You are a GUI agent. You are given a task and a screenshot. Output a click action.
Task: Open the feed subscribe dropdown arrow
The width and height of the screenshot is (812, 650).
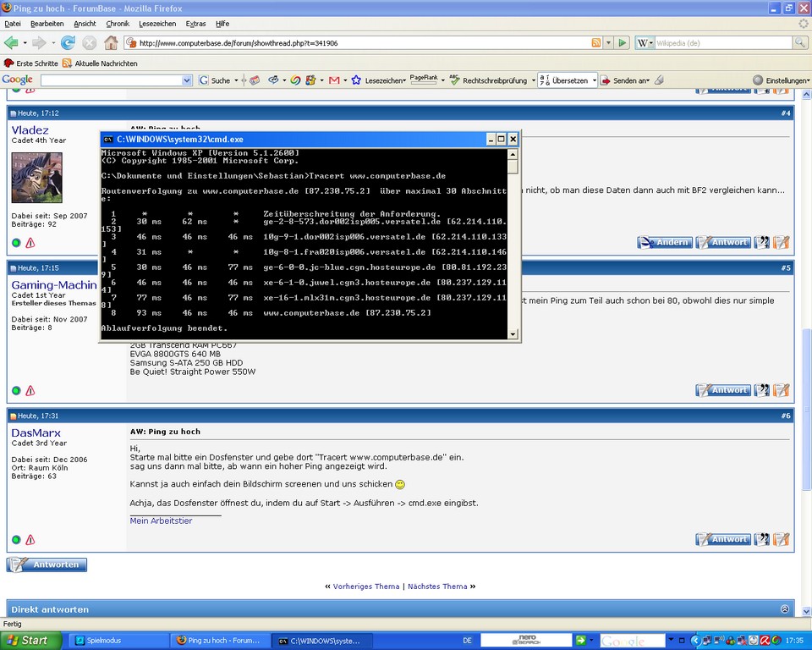pos(608,43)
